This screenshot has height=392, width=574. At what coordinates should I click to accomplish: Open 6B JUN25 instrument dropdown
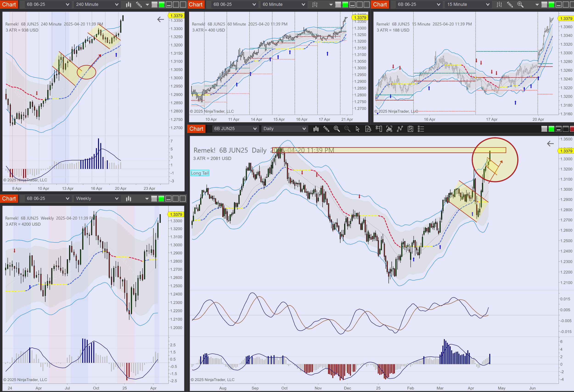click(235, 129)
